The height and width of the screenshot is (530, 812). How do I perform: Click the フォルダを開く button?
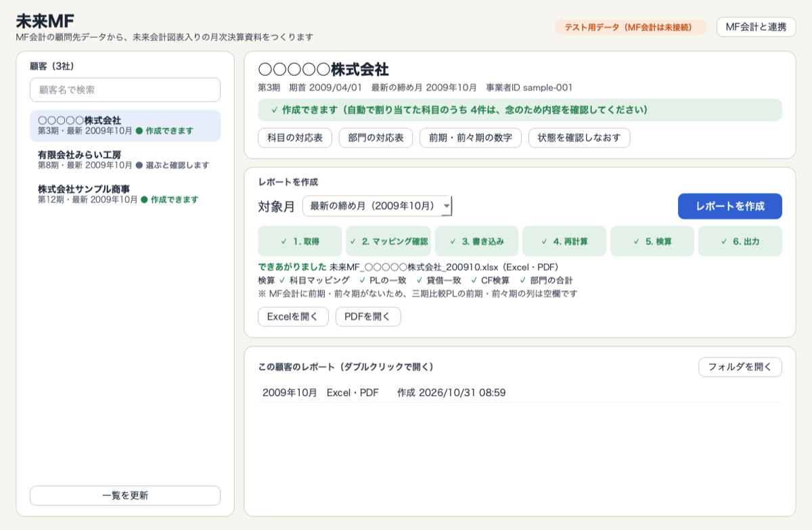(740, 367)
